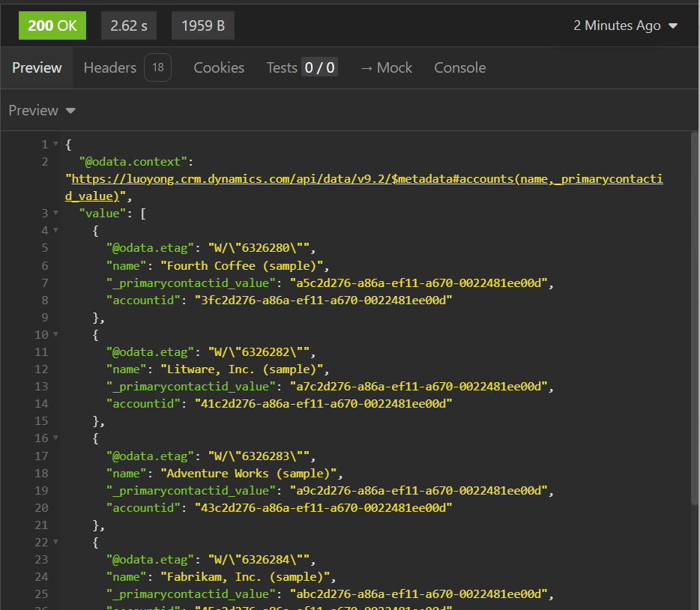This screenshot has width=700, height=610.
Task: Collapse the object at line 16
Action: coord(55,438)
